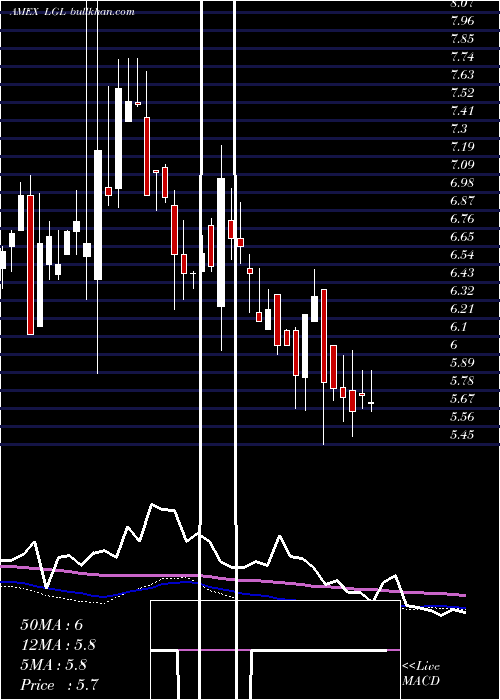Click the 5.89 price axis label

coord(462,362)
